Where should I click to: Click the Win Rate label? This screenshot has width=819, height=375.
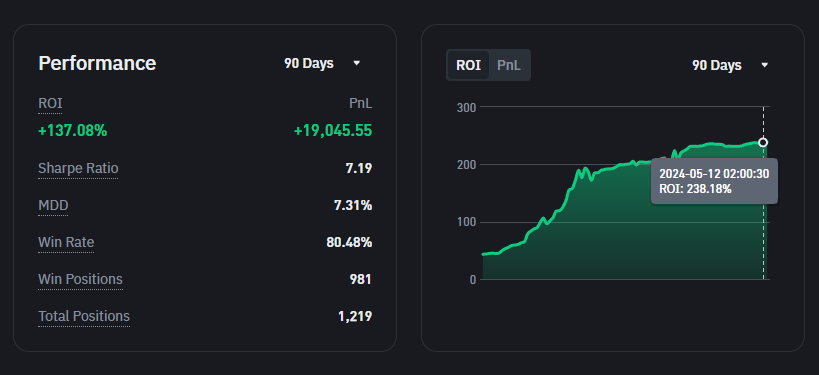tap(66, 242)
